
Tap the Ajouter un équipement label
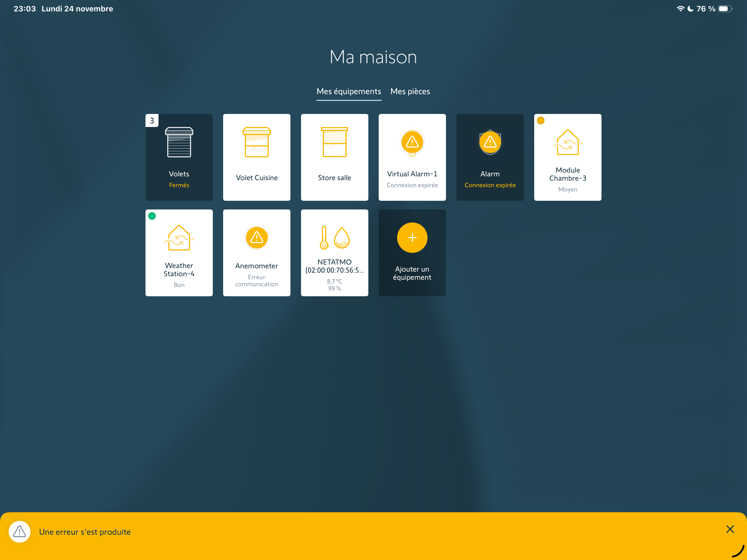[412, 273]
